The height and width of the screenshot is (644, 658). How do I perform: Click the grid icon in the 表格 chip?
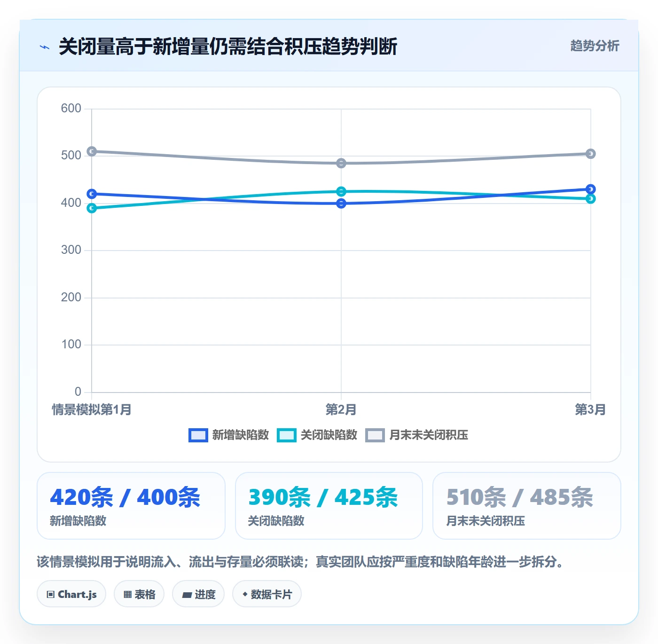pyautogui.click(x=127, y=595)
